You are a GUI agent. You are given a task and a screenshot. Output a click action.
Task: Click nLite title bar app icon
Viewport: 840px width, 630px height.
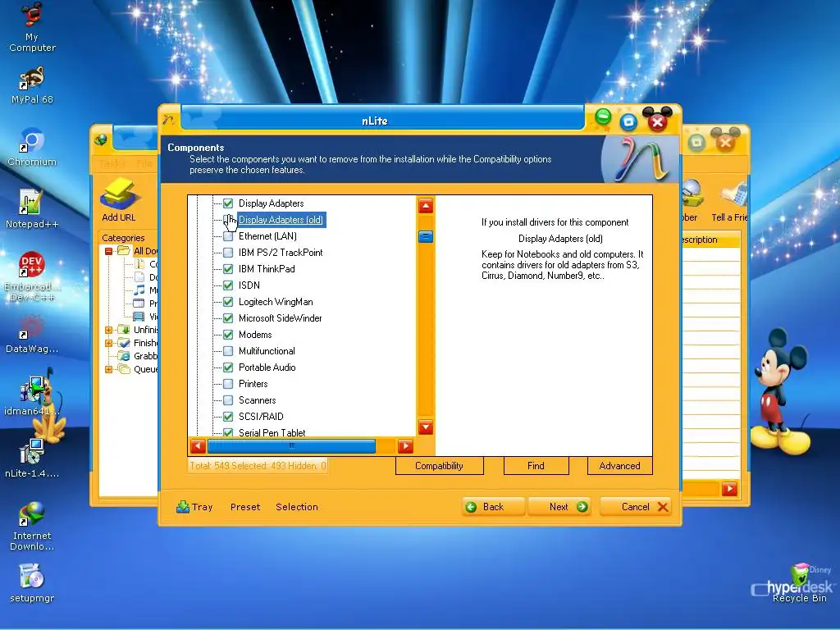169,120
